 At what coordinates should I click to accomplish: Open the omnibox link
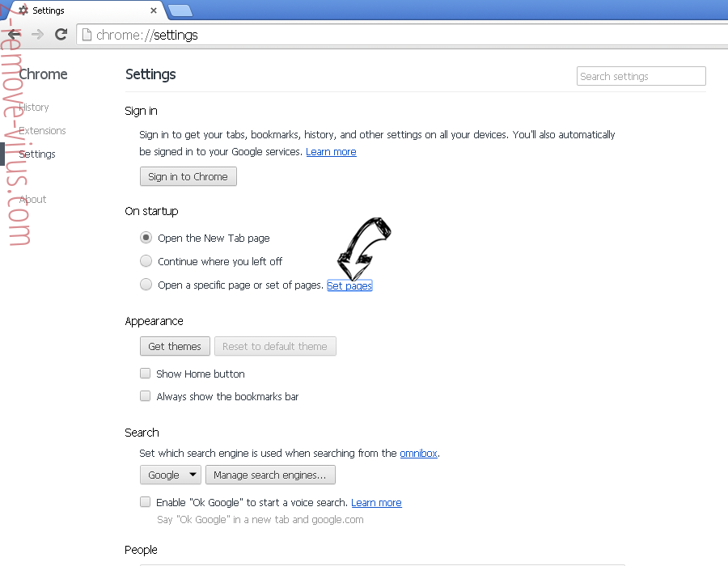click(x=418, y=454)
